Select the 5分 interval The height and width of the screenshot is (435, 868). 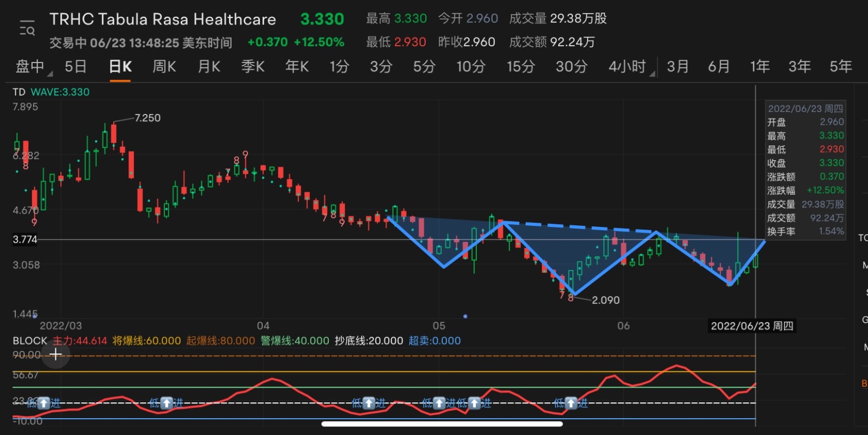(x=424, y=66)
